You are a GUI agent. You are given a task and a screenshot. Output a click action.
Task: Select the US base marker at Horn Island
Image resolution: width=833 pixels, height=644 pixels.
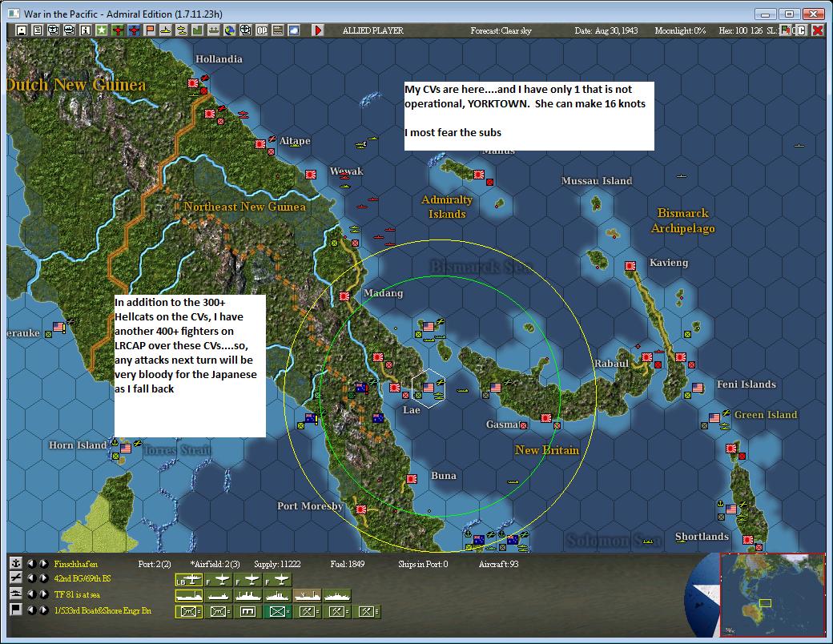(x=126, y=448)
